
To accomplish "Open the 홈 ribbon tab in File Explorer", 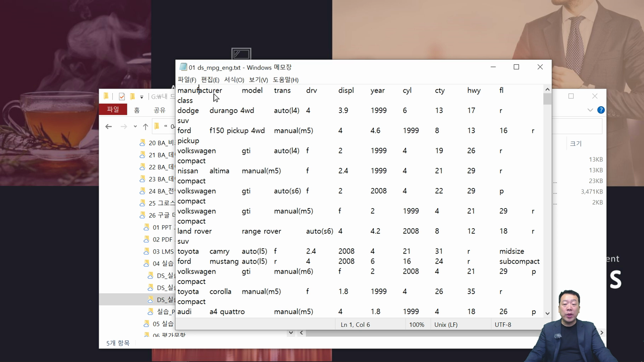I will click(x=137, y=110).
